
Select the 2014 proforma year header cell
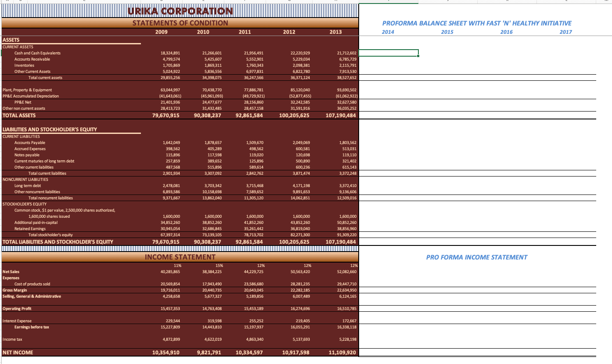point(388,32)
